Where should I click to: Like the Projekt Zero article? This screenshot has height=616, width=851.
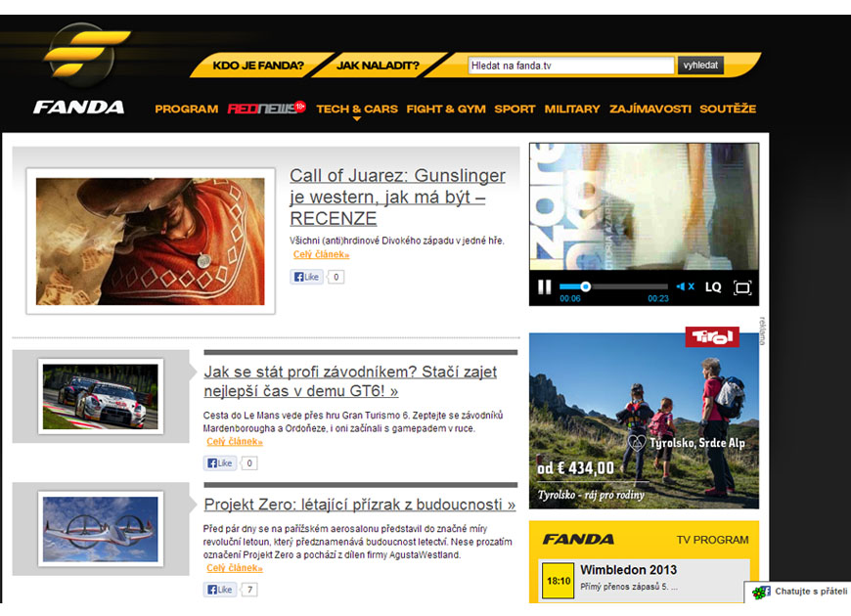point(220,590)
